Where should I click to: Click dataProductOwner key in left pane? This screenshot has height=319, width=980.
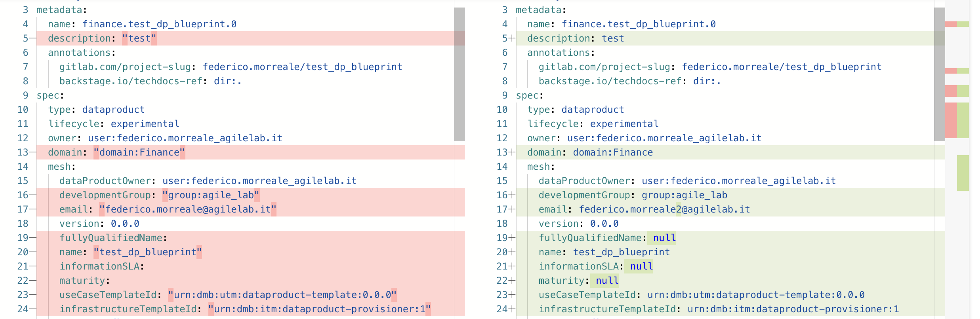click(105, 181)
